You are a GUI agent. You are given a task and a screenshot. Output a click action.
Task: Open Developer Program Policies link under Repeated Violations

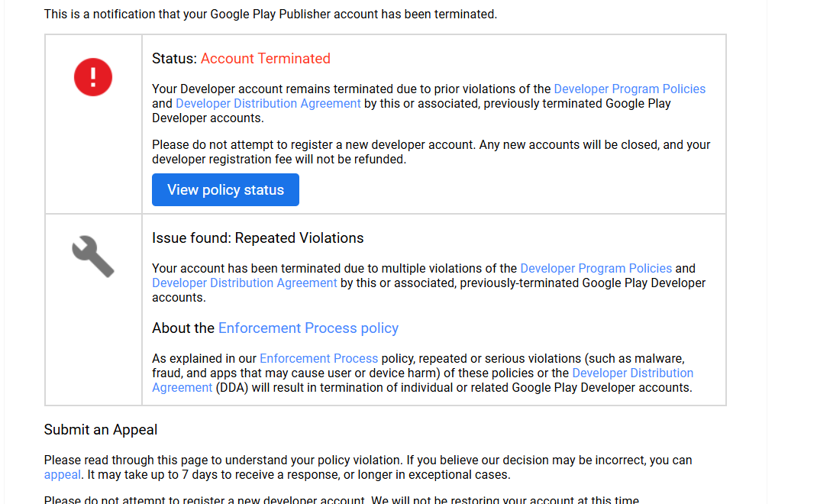tap(596, 268)
